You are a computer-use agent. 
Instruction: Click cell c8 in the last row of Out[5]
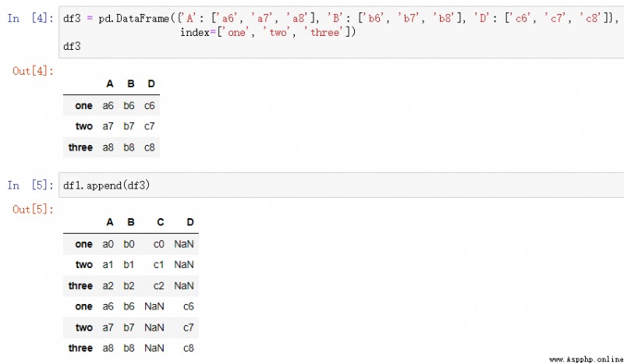tap(189, 348)
